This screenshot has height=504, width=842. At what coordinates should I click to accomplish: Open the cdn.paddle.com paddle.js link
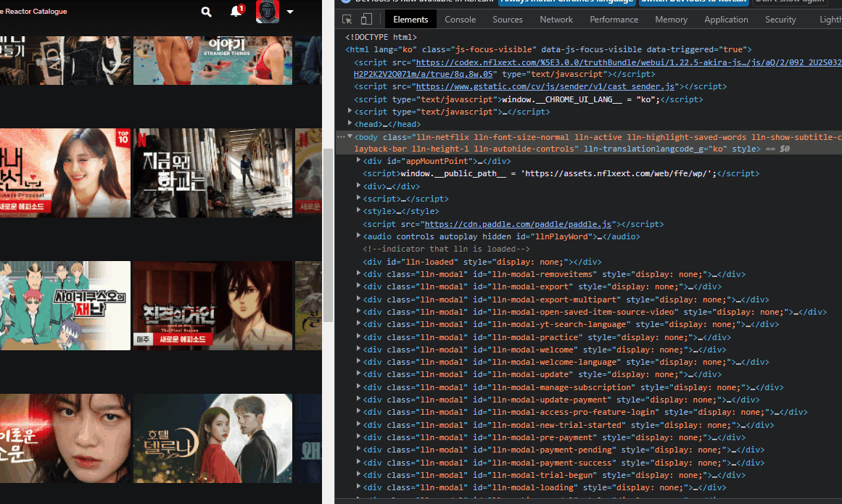[518, 224]
